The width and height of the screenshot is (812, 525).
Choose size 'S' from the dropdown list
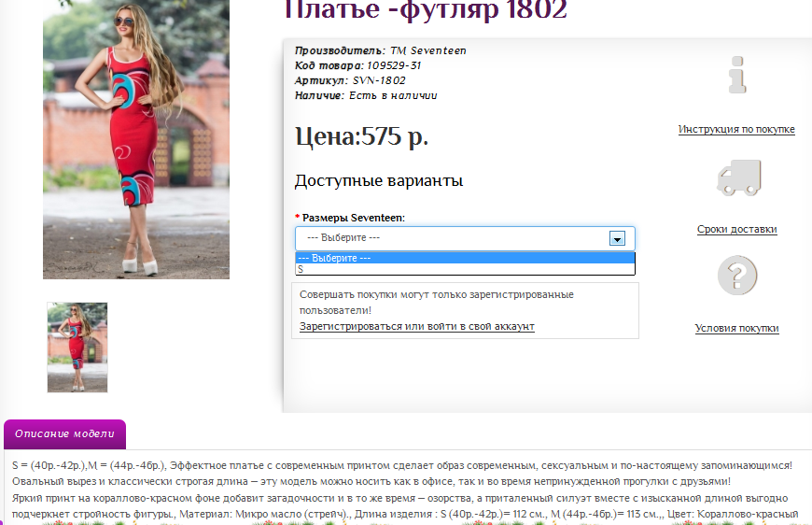(x=465, y=269)
